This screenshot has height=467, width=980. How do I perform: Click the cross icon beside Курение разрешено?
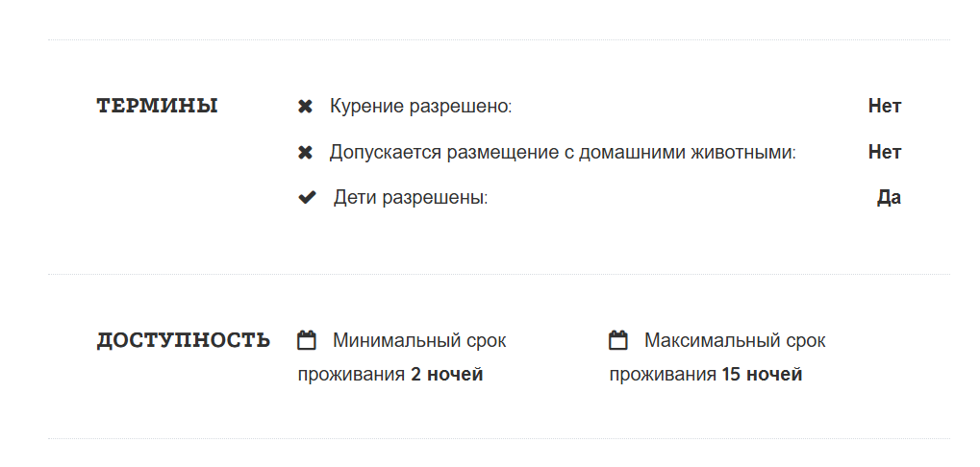click(306, 107)
